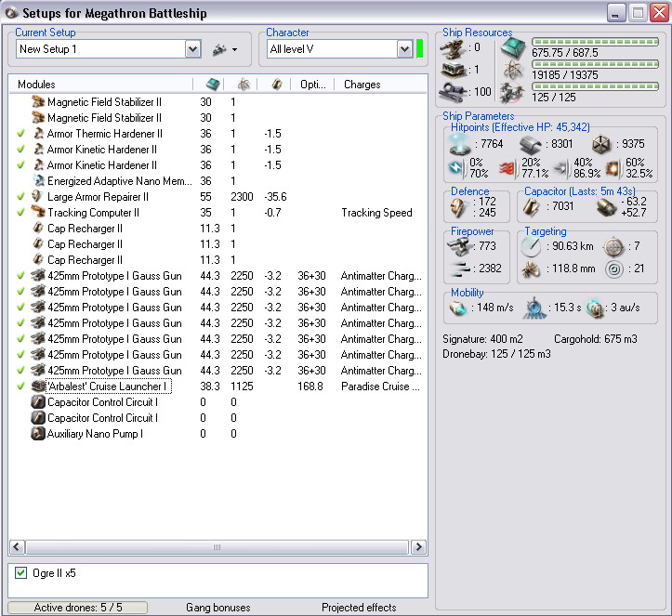Click the Tracking Speed charge cell
Image resolution: width=672 pixels, height=616 pixels.
(x=376, y=213)
